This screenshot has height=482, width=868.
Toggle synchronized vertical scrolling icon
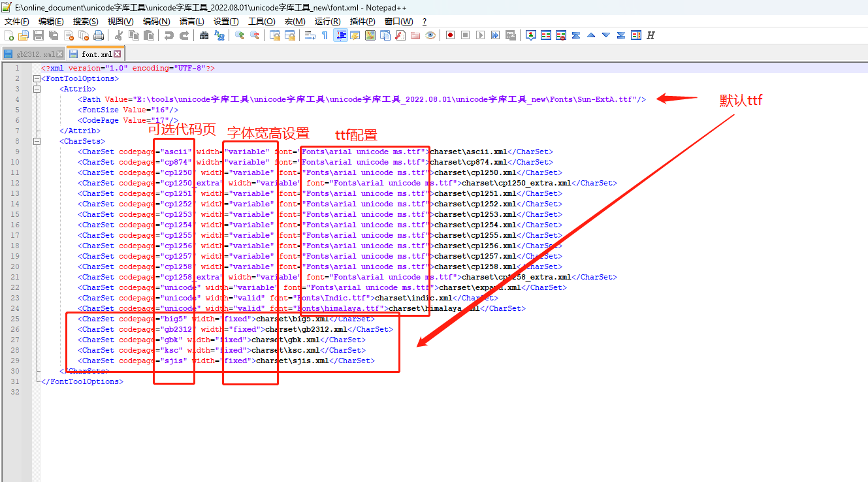point(275,35)
